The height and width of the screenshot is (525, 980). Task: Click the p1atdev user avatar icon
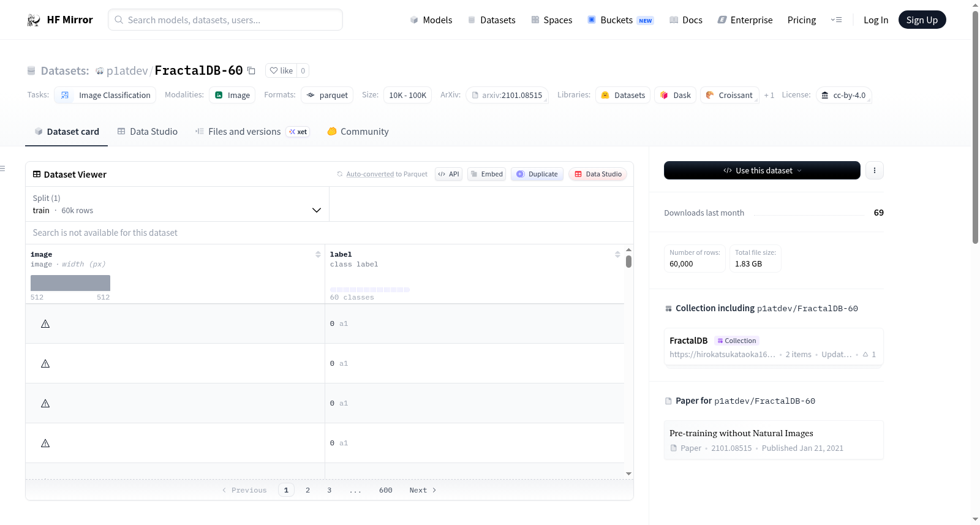[100, 71]
